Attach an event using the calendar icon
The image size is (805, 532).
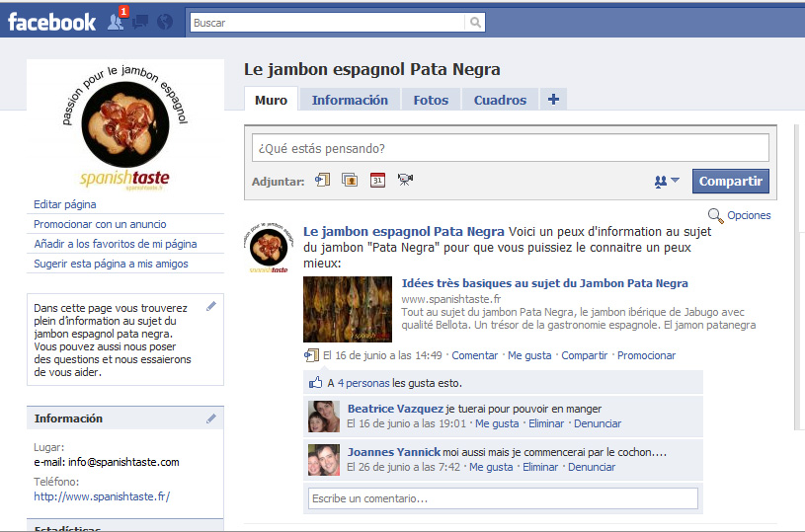[x=377, y=180]
